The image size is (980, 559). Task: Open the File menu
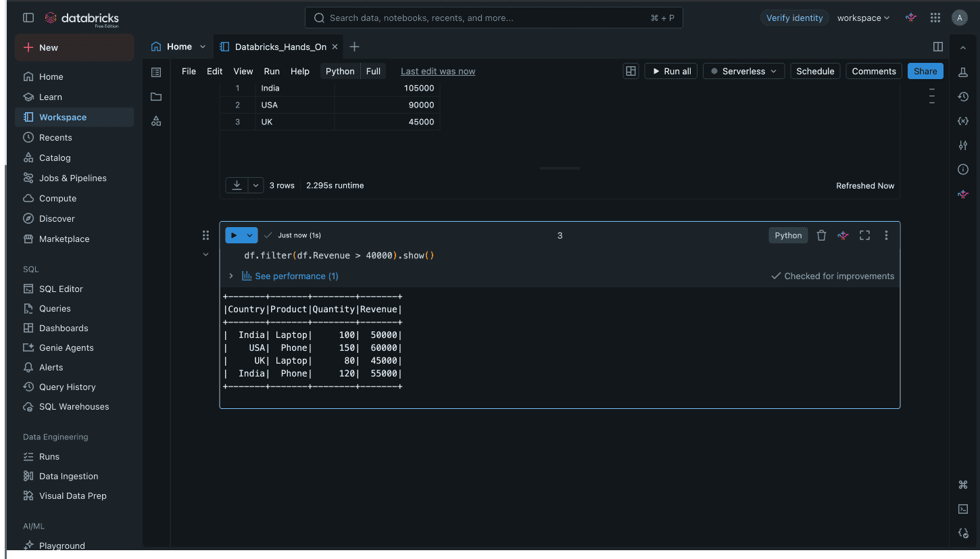point(189,71)
